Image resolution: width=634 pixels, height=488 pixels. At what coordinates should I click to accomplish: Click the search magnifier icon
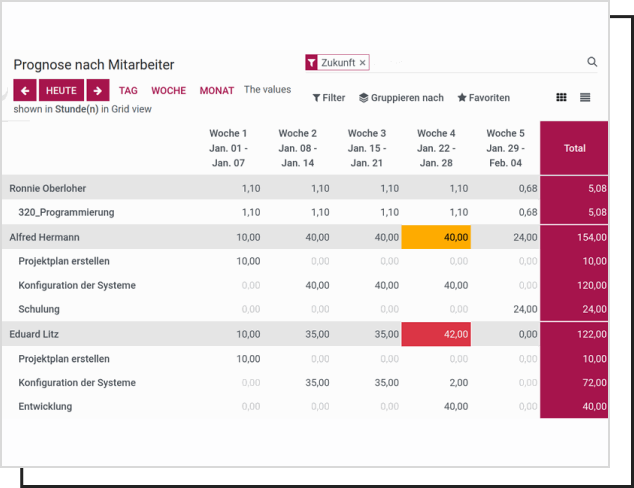click(x=592, y=62)
